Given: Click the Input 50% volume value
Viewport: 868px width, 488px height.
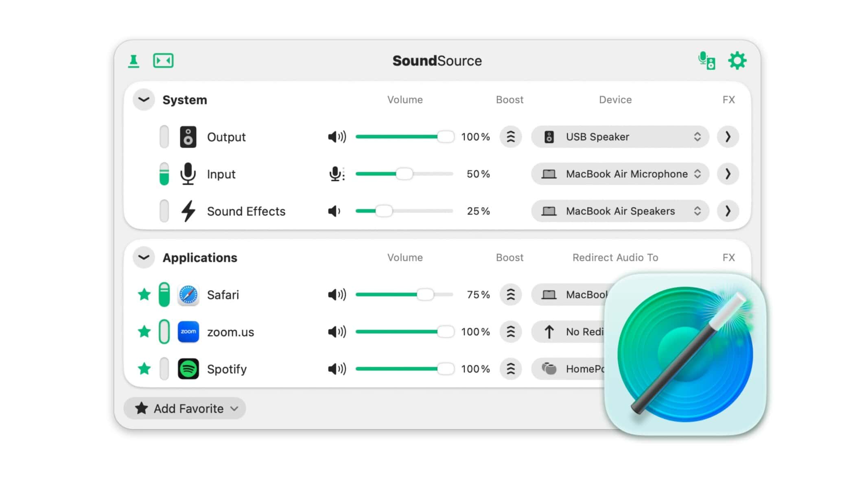Looking at the screenshot, I should point(478,174).
